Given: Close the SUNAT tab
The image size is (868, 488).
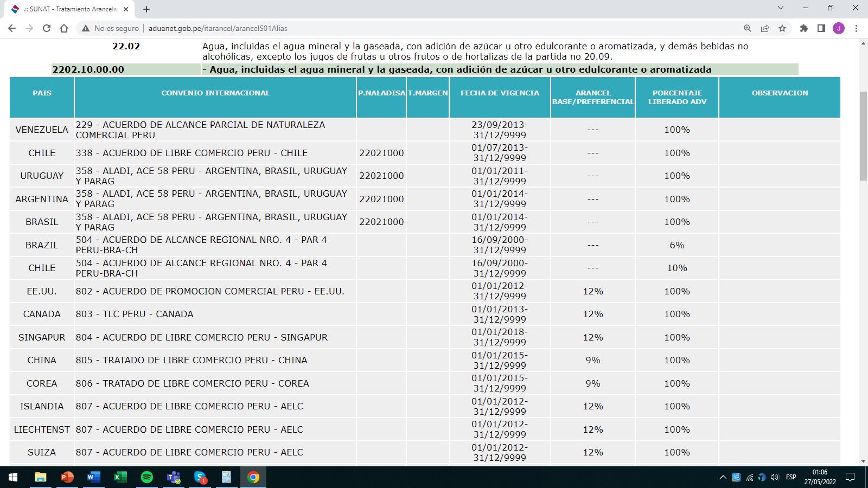Looking at the screenshot, I should tap(126, 9).
